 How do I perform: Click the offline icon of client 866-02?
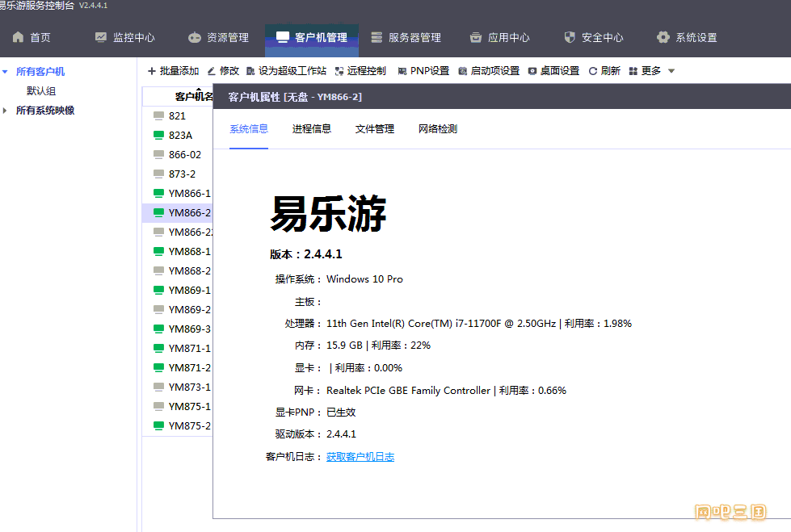[x=158, y=155]
